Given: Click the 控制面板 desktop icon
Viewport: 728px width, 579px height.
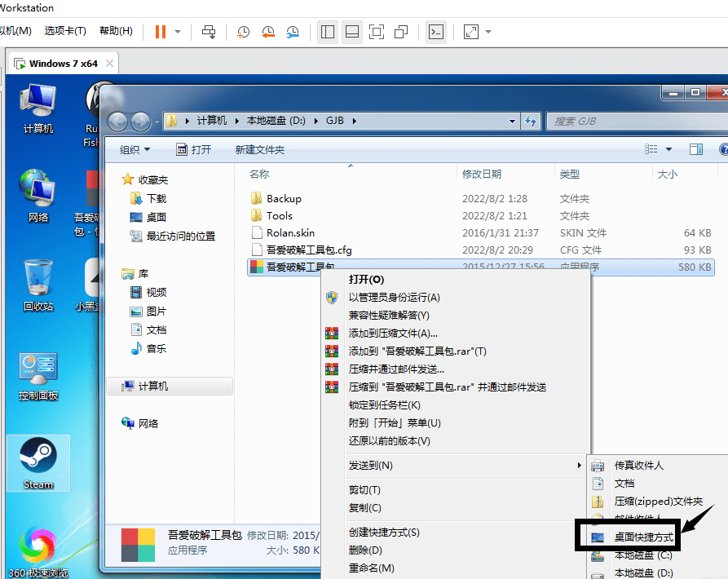Looking at the screenshot, I should point(38,377).
